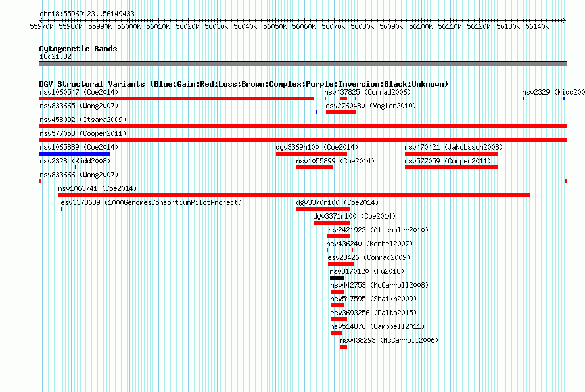Select the nsv437825 variant glyph
Image resolution: width=585 pixels, height=392 pixels.
tap(340, 98)
